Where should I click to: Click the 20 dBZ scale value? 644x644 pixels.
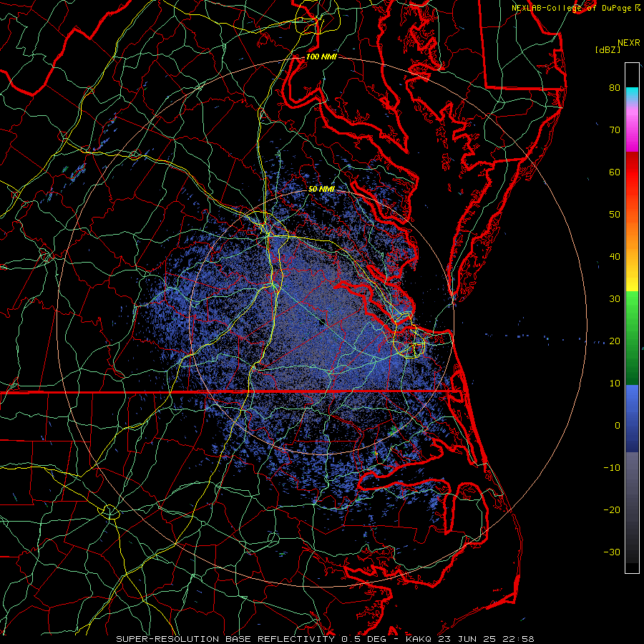tap(615, 341)
